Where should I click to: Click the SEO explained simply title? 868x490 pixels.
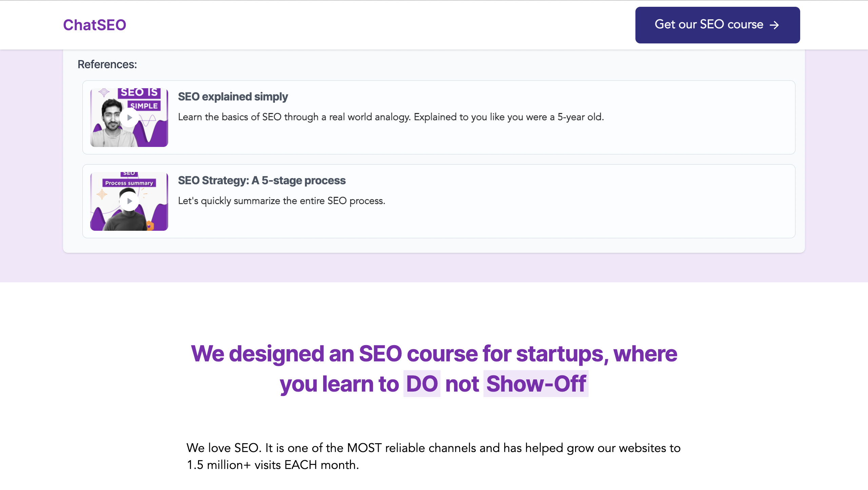click(233, 97)
